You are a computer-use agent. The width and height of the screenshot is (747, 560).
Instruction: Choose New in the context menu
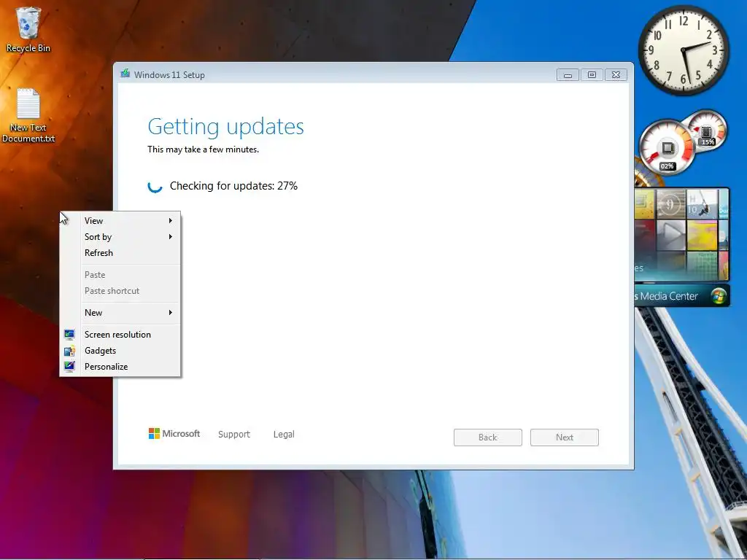pyautogui.click(x=120, y=312)
